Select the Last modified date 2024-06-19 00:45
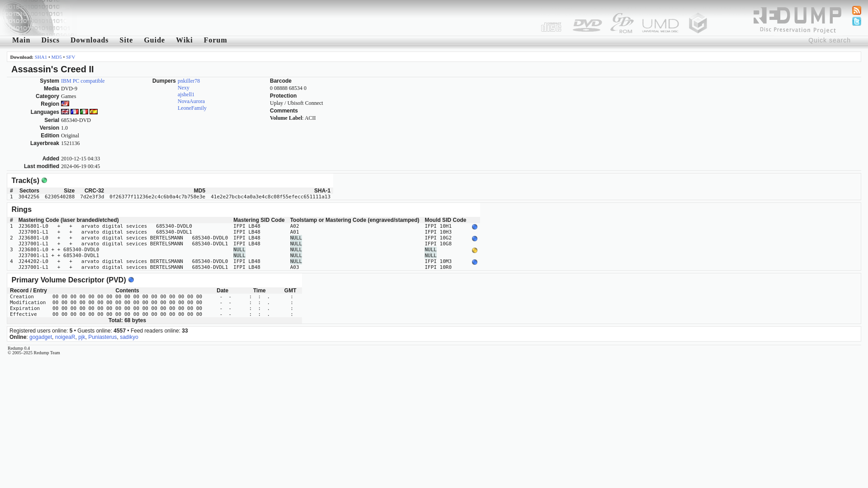Viewport: 868px width, 488px height. coord(80,166)
